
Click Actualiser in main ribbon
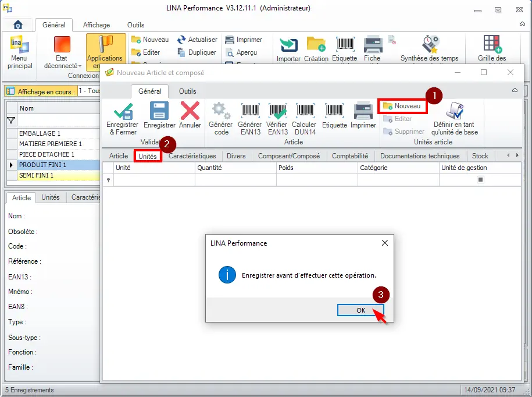coord(197,40)
